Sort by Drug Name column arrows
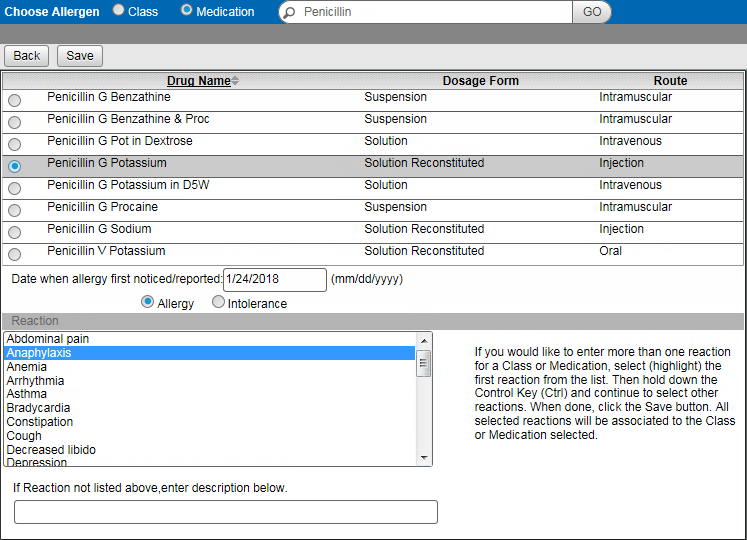 [x=235, y=81]
